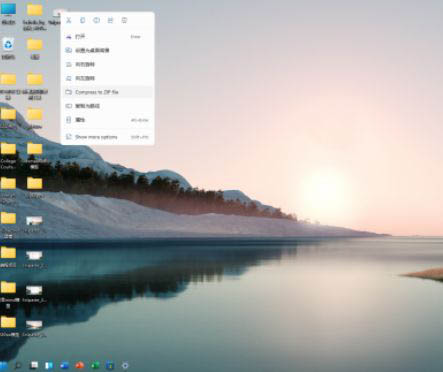
Task: Click the Rename icon in context menu
Action: pyautogui.click(x=96, y=20)
